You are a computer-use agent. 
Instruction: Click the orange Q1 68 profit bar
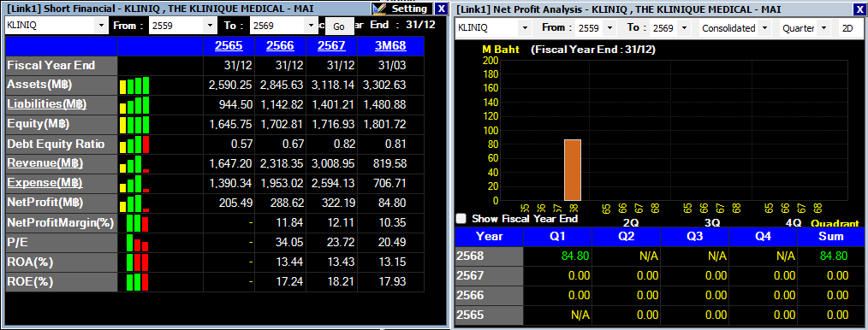pos(573,170)
